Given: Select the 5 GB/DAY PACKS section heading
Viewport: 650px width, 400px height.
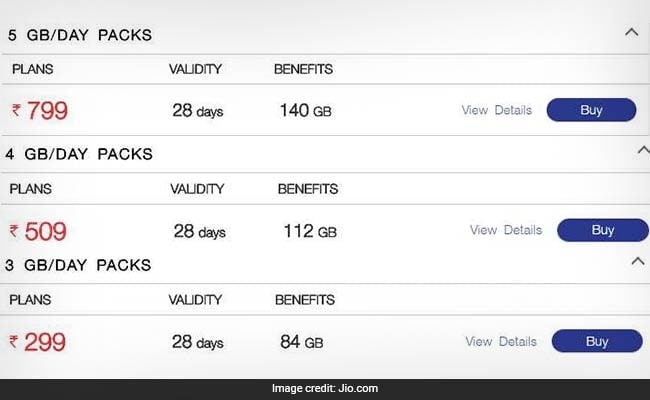Looking at the screenshot, I should click(x=79, y=35).
